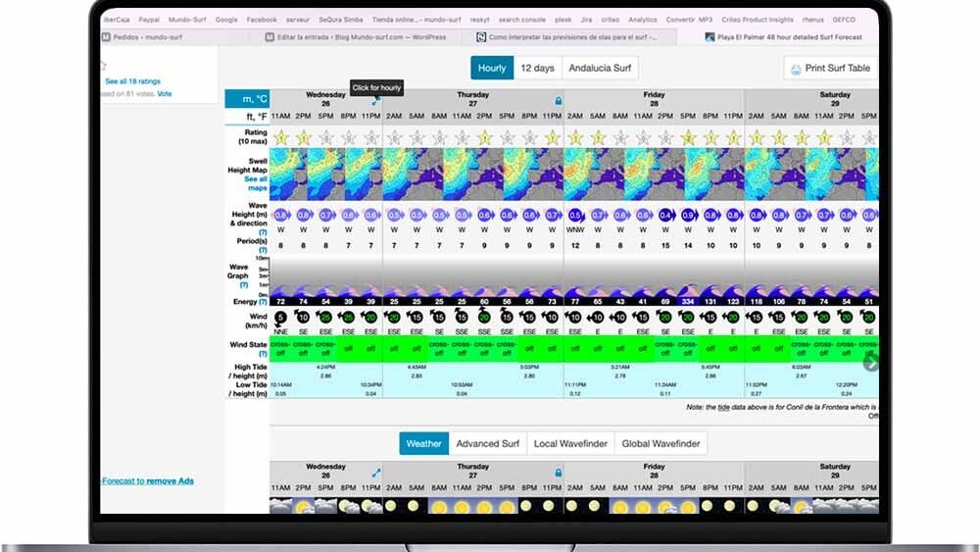This screenshot has height=552, width=980.
Task: Click the Friday 28 day header in surf table
Action: 654,99
